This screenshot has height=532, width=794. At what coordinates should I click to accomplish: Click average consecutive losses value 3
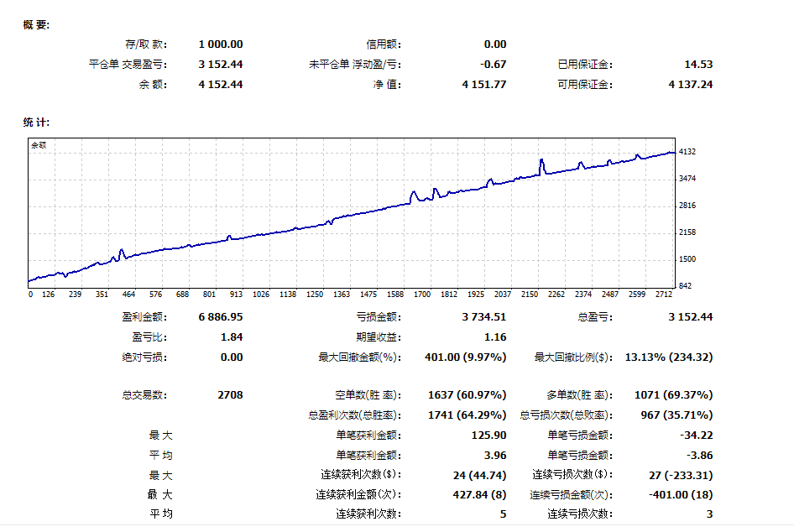tap(709, 514)
